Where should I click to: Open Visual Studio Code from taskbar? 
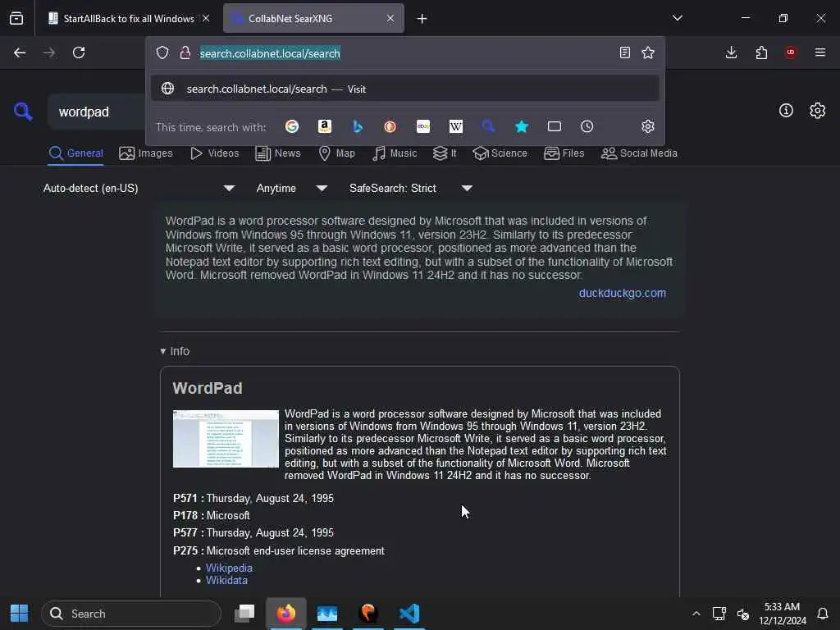[x=410, y=614]
